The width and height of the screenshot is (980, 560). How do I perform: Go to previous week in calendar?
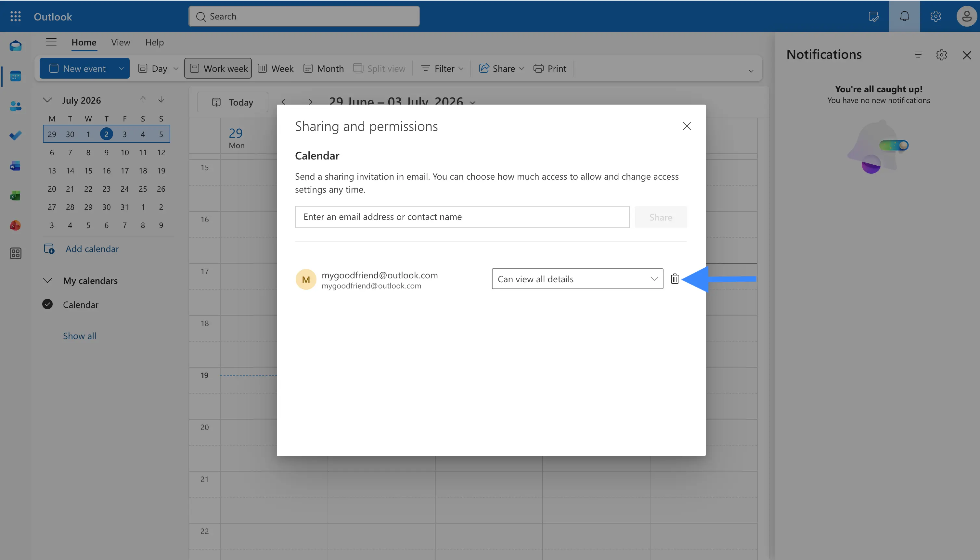283,102
